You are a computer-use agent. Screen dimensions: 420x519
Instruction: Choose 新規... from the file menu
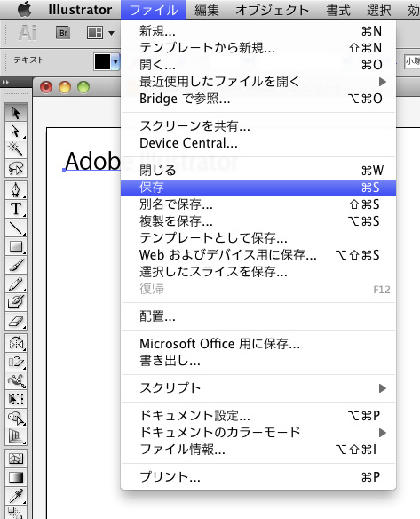click(258, 31)
